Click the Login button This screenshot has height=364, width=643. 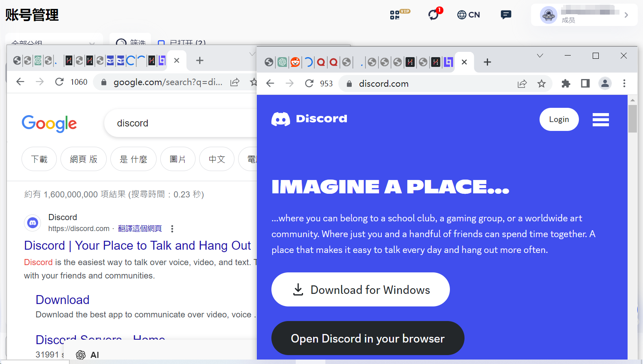click(x=559, y=120)
